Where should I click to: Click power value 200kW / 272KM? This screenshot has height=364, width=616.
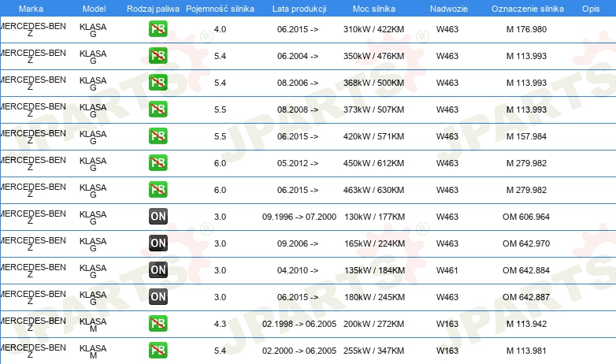(373, 324)
